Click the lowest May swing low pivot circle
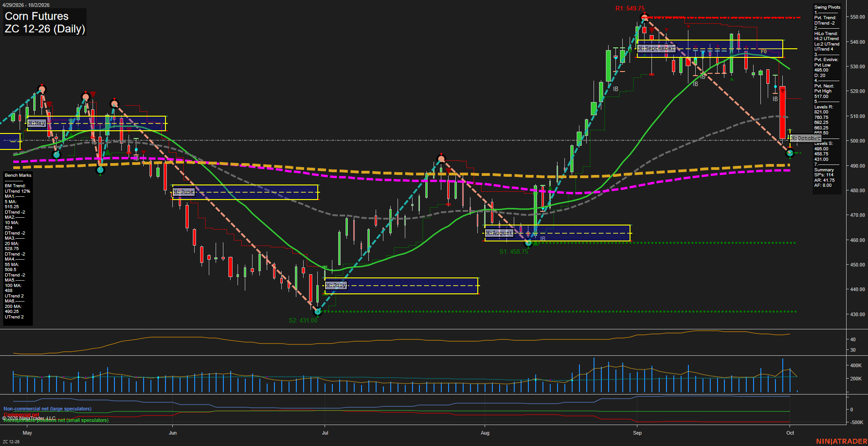This screenshot has height=446, width=868. pos(100,170)
